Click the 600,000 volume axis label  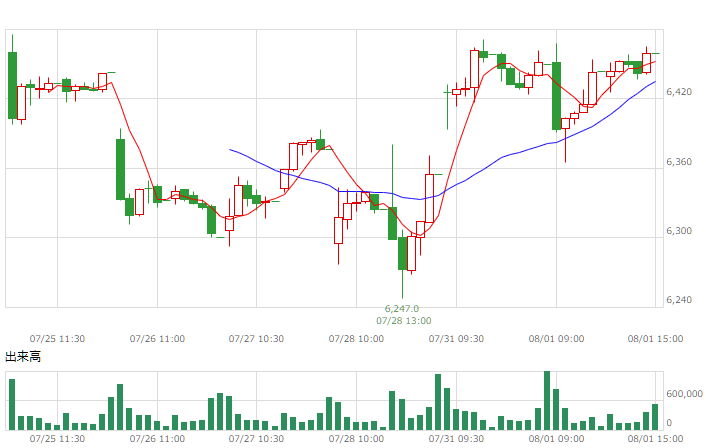684,394
